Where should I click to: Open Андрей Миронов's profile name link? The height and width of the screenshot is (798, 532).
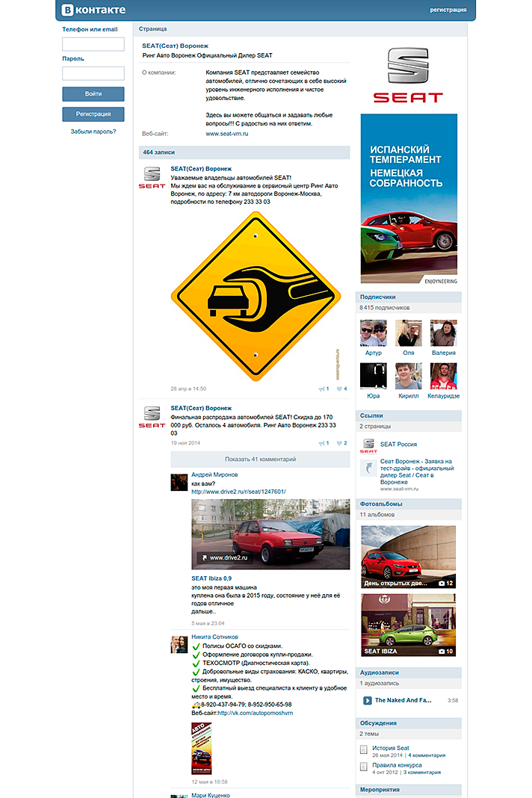point(214,474)
